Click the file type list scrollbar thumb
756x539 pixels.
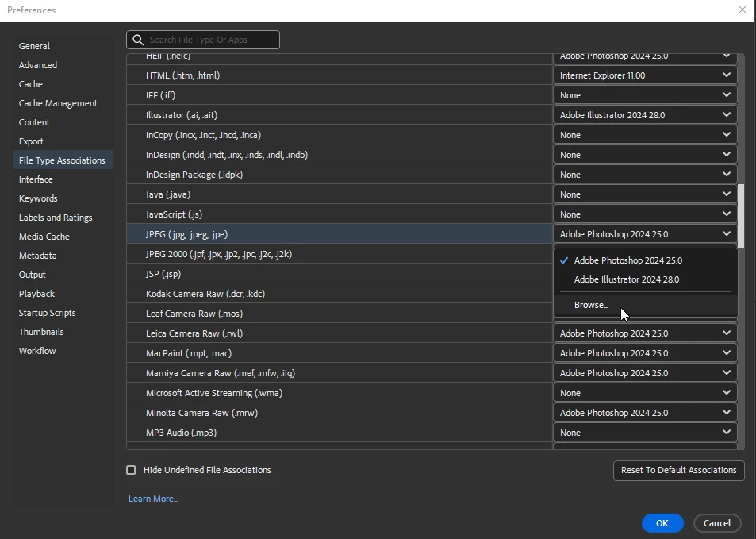pyautogui.click(x=741, y=214)
